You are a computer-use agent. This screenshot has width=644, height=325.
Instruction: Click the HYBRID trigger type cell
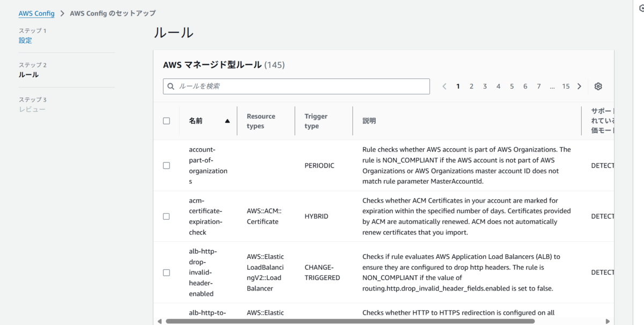[x=316, y=216]
